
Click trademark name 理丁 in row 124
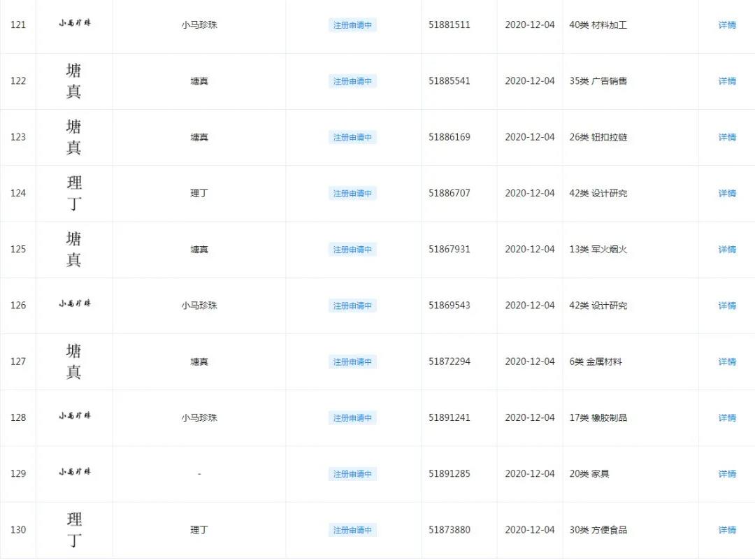click(x=199, y=193)
